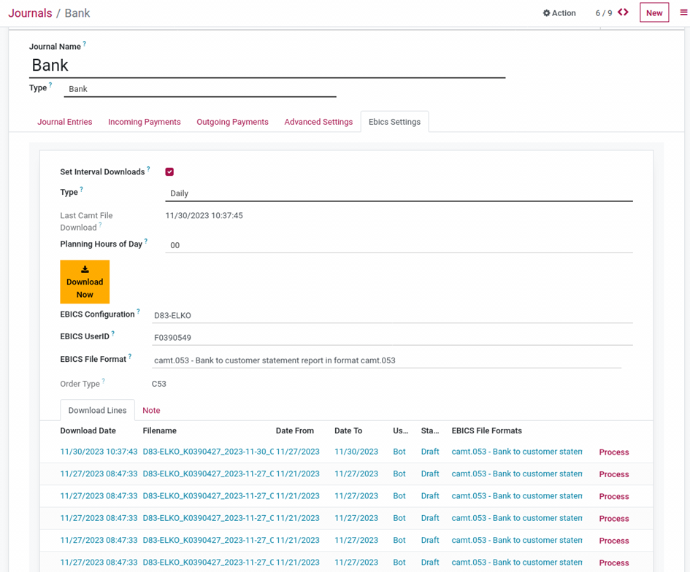Switch to the Advanced Settings tab
690x572 pixels.
pos(318,122)
